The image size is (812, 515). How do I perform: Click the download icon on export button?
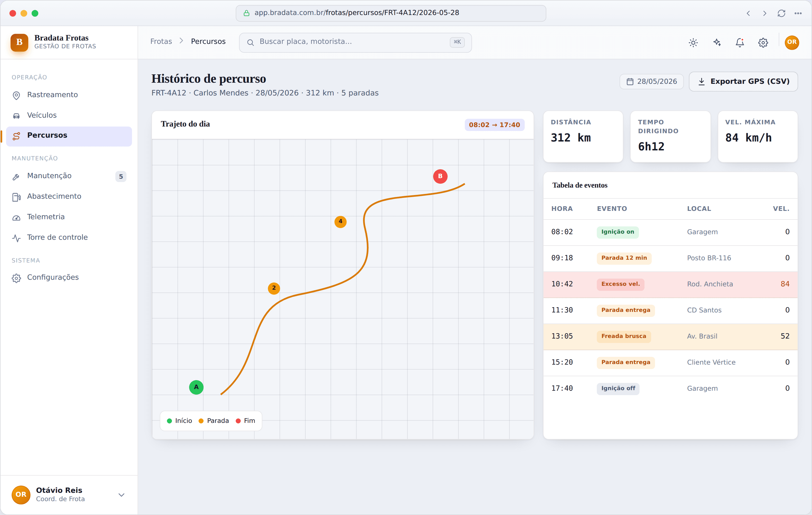(701, 82)
